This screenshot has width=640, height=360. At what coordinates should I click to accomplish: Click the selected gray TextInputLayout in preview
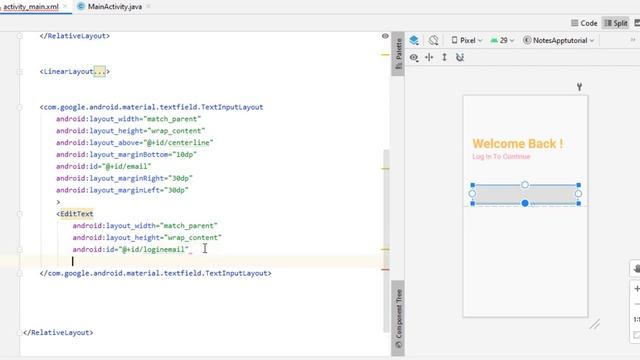pyautogui.click(x=525, y=194)
